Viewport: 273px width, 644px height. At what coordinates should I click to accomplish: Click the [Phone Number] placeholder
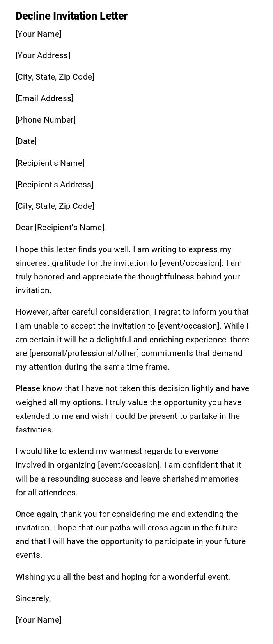(46, 120)
